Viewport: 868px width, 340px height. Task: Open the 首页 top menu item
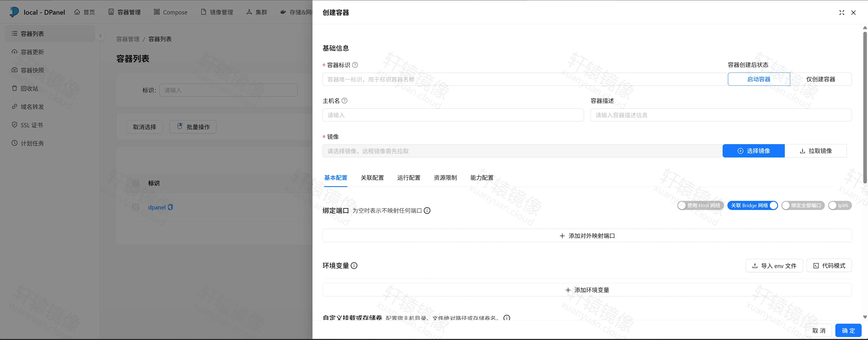(x=85, y=12)
